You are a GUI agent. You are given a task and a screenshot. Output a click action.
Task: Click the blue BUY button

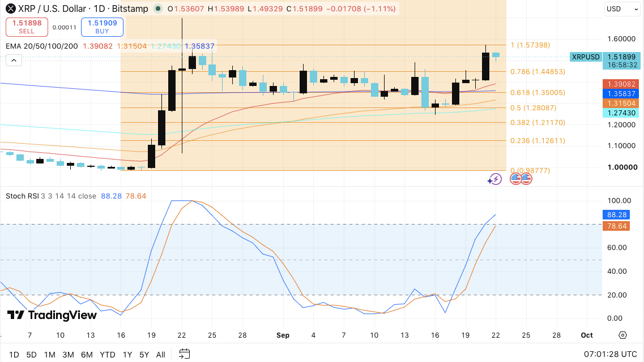(x=103, y=27)
